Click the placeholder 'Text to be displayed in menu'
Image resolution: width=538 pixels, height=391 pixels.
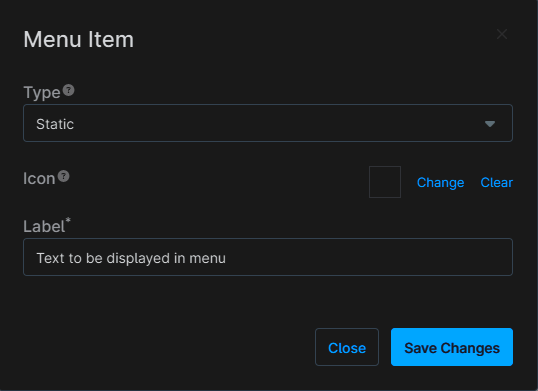coord(131,258)
